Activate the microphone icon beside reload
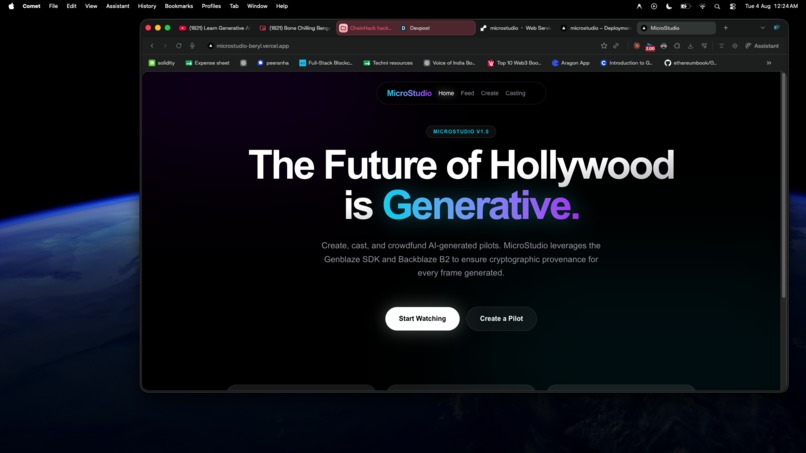806x453 pixels. pos(192,46)
